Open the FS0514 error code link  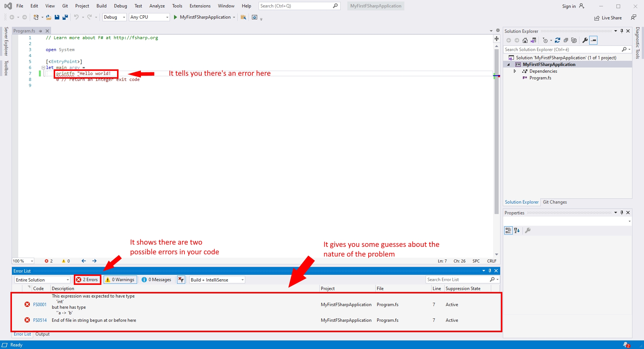pos(40,320)
